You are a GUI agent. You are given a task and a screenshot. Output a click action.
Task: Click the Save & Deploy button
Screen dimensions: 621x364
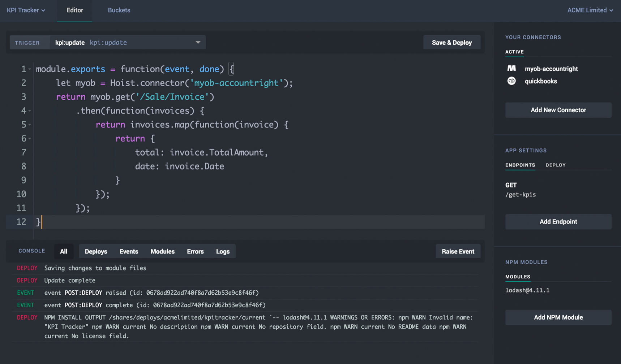(451, 42)
